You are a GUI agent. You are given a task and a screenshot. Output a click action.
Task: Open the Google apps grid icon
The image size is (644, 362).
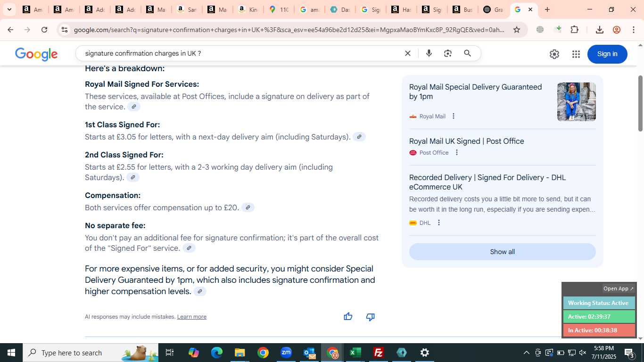pos(576,54)
